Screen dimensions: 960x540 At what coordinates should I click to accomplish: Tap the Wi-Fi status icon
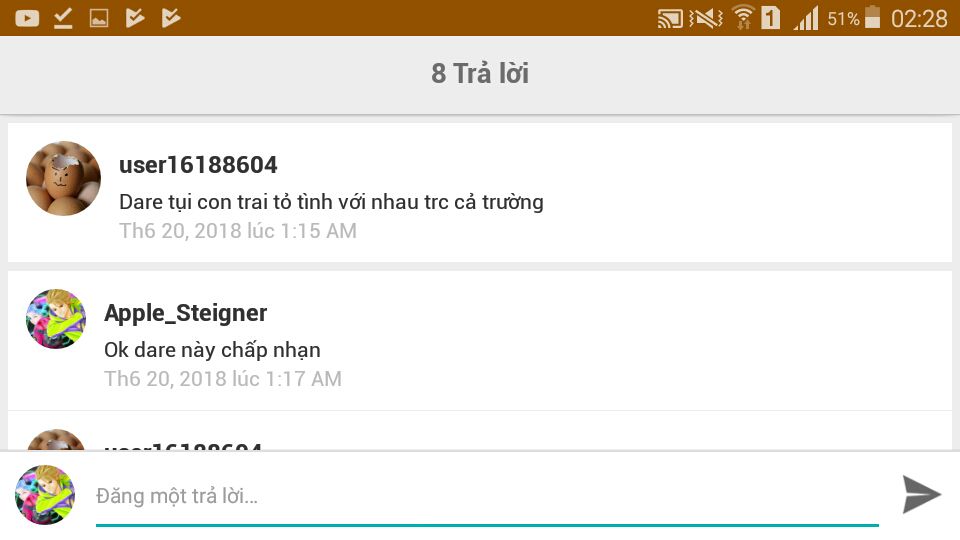pyautogui.click(x=743, y=18)
